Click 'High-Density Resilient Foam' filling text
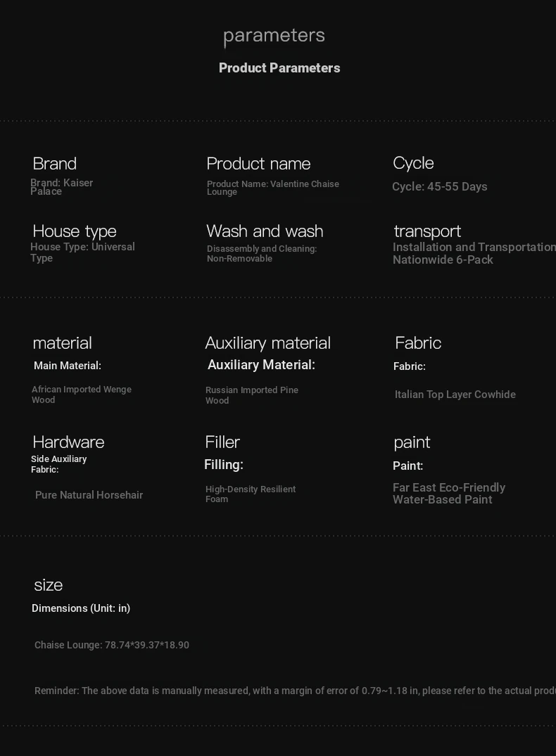The height and width of the screenshot is (756, 556). pos(250,494)
